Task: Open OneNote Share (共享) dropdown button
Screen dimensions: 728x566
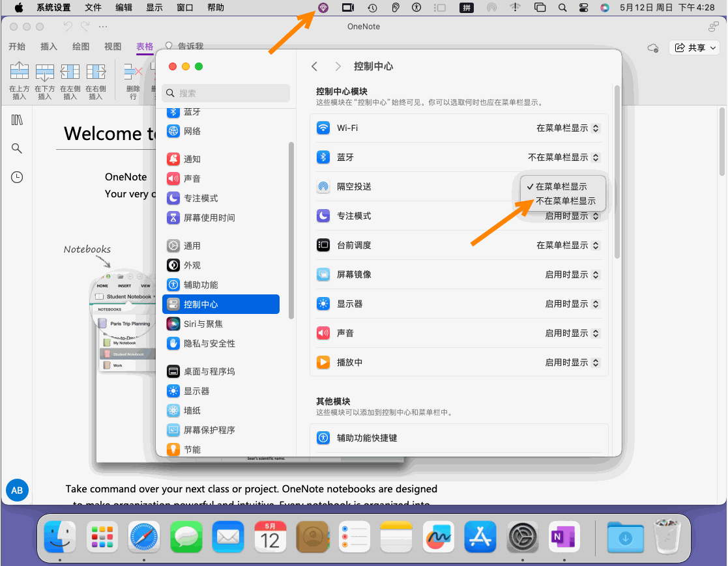Action: pyautogui.click(x=695, y=48)
